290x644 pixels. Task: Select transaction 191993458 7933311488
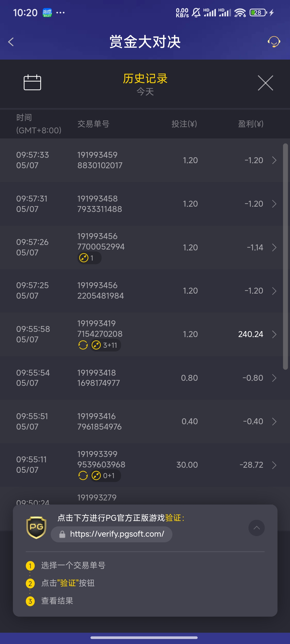(100, 204)
